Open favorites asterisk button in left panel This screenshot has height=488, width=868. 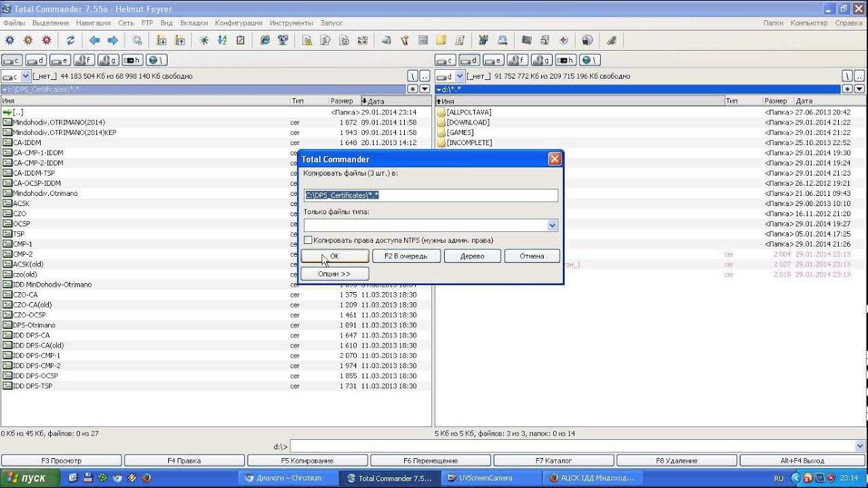point(412,89)
